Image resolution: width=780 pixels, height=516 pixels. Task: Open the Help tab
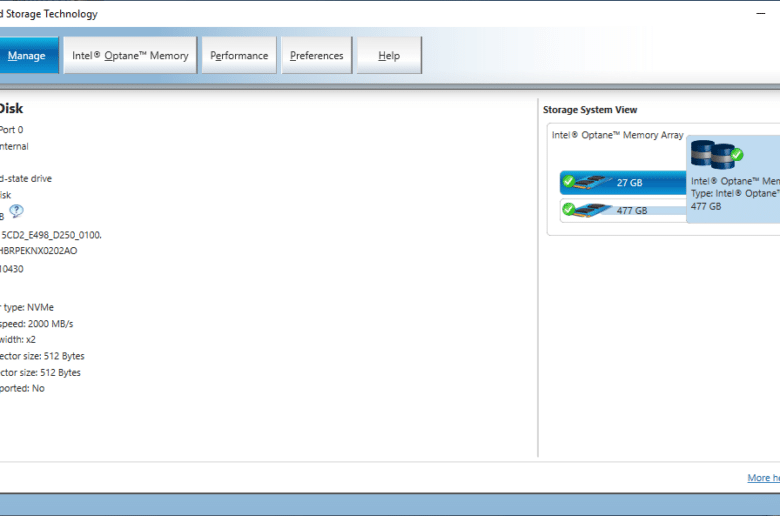(389, 55)
